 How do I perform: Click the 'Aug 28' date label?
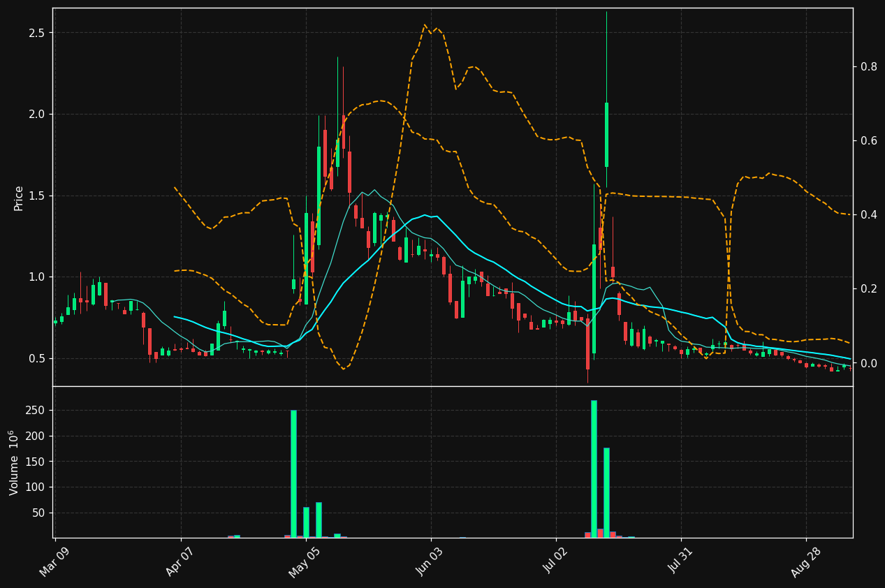805,561
